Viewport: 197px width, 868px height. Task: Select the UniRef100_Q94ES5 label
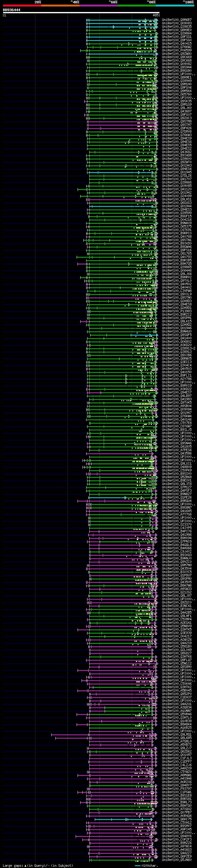[x=177, y=145]
